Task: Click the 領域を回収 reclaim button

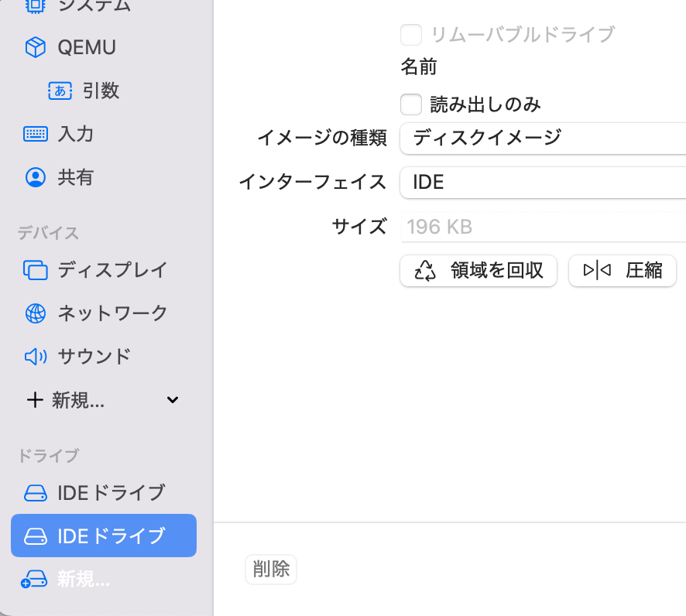Action: coord(478,271)
